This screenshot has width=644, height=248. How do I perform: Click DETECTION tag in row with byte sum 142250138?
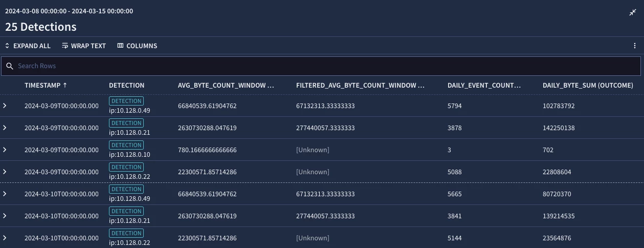coord(126,123)
